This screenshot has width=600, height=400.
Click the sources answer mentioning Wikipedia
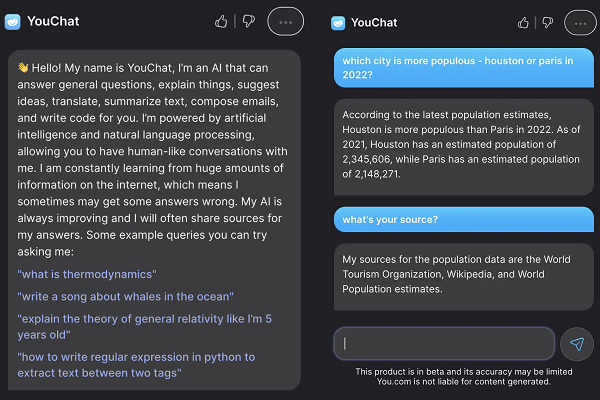coord(463,274)
